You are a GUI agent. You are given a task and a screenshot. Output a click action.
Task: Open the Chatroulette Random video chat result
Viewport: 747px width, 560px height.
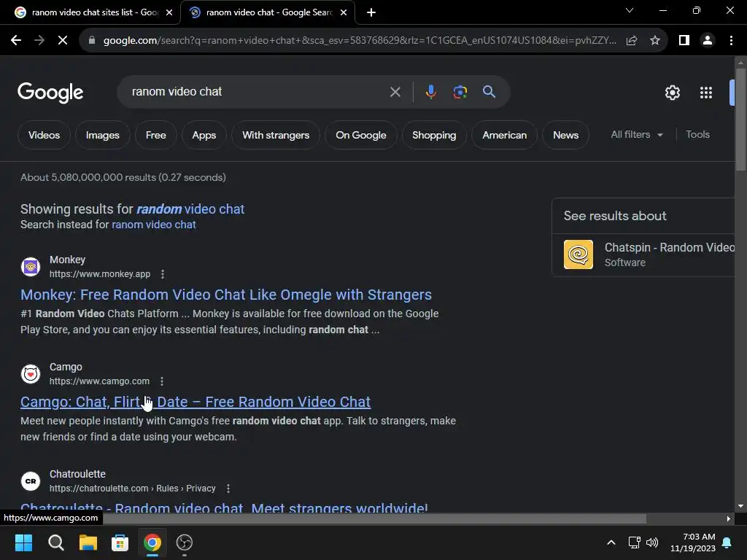(x=224, y=507)
